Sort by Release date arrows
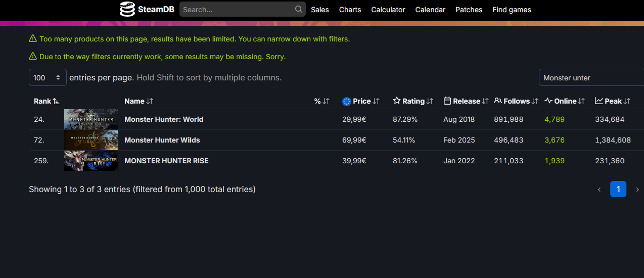644x278 pixels. [x=485, y=101]
